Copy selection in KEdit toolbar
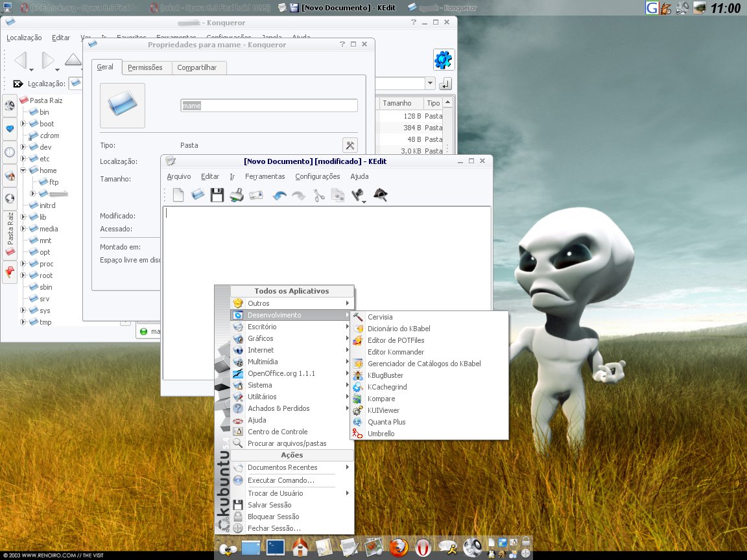Image resolution: width=747 pixels, height=560 pixels. 338,194
